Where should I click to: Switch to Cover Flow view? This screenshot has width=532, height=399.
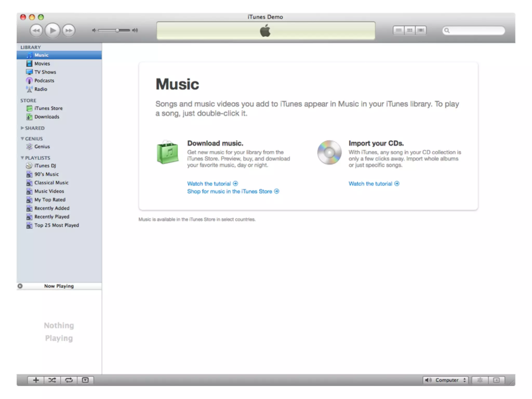(x=421, y=30)
